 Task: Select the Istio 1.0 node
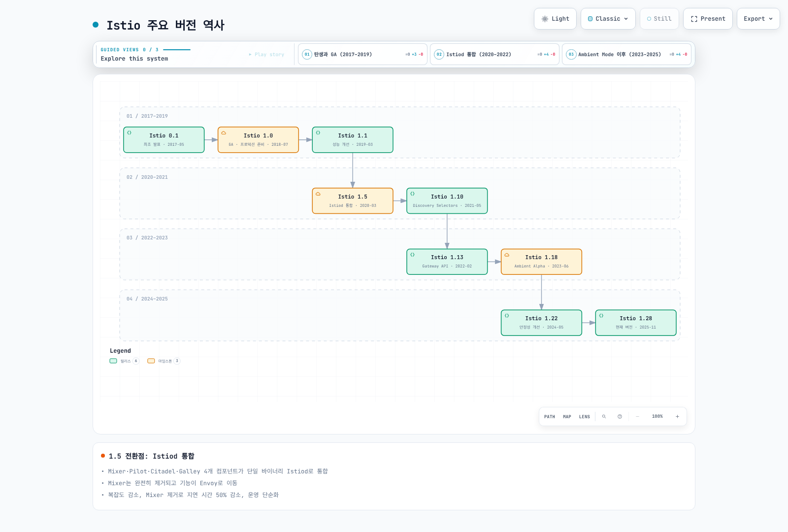(x=258, y=140)
